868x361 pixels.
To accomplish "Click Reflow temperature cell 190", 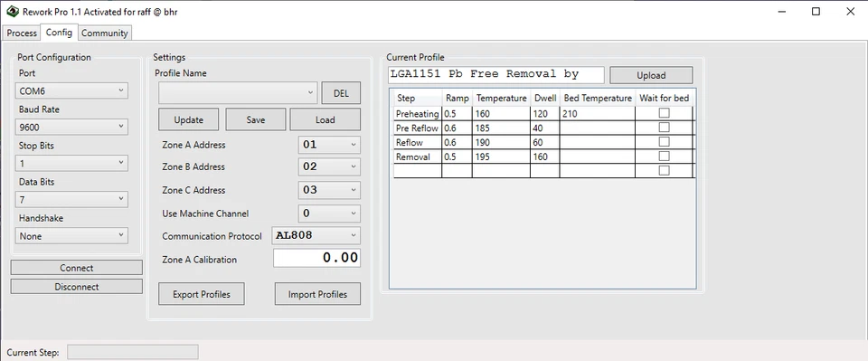I will [502, 142].
